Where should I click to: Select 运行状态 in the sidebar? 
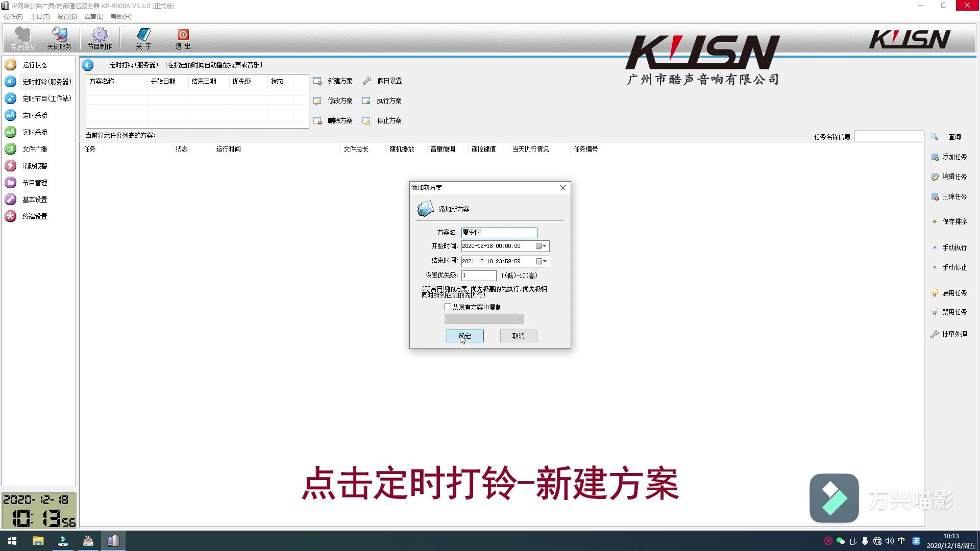[x=35, y=65]
